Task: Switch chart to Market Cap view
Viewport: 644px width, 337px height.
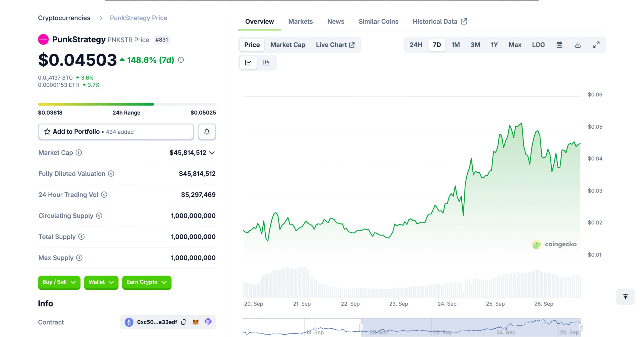Action: (x=288, y=45)
